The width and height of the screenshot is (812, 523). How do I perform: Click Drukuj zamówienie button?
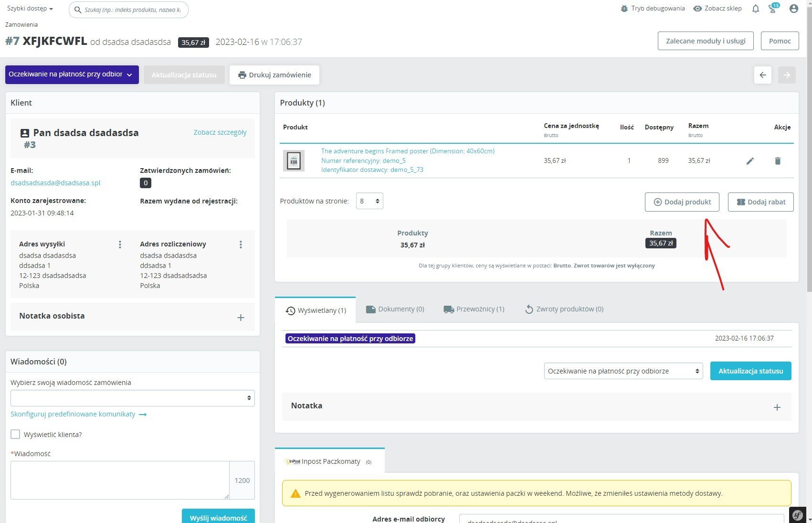(274, 75)
